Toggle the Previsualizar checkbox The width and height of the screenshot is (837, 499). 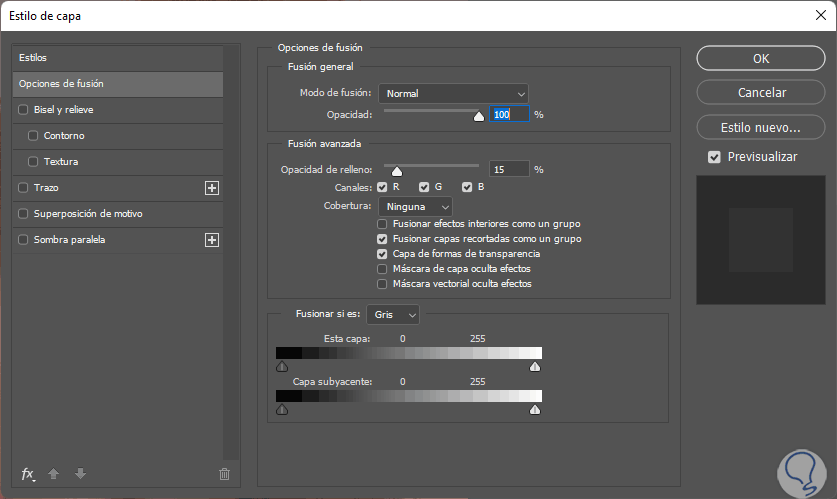coord(714,157)
